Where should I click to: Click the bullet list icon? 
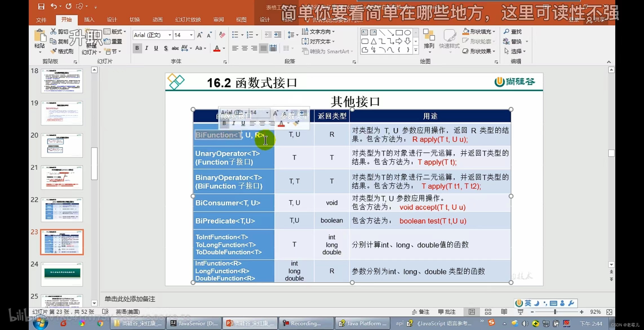235,35
